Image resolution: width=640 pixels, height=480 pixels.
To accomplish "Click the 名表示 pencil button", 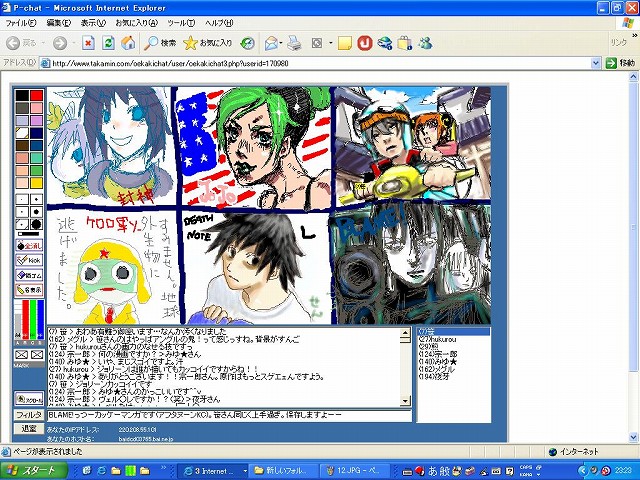I will 29,289.
